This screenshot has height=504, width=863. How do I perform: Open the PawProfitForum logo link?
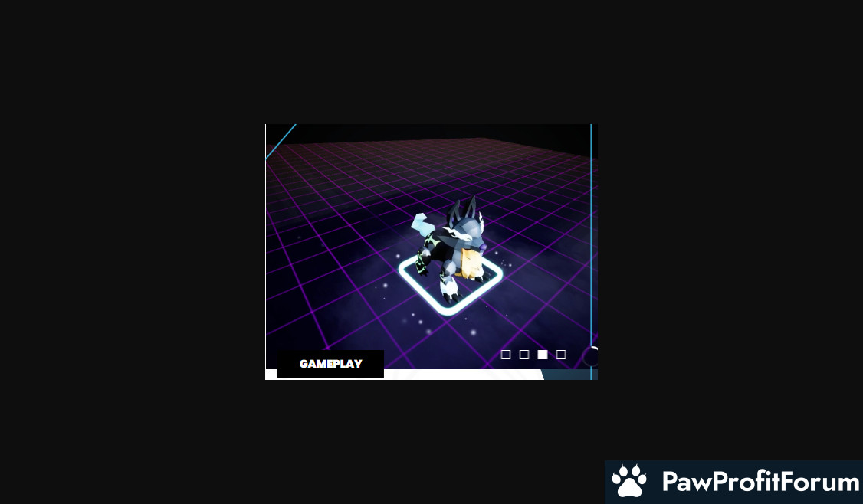coord(734,482)
